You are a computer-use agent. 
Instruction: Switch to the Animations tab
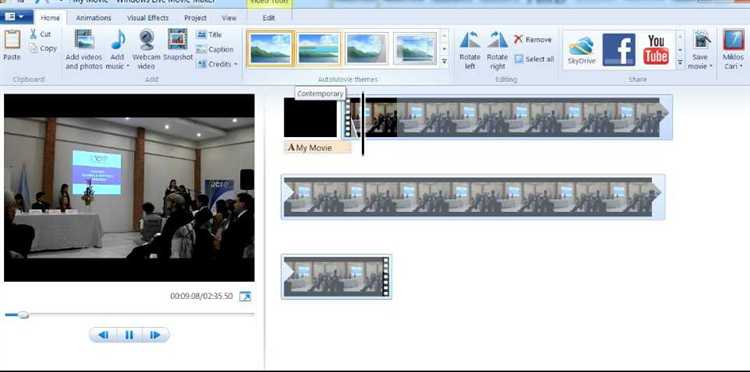tap(94, 18)
